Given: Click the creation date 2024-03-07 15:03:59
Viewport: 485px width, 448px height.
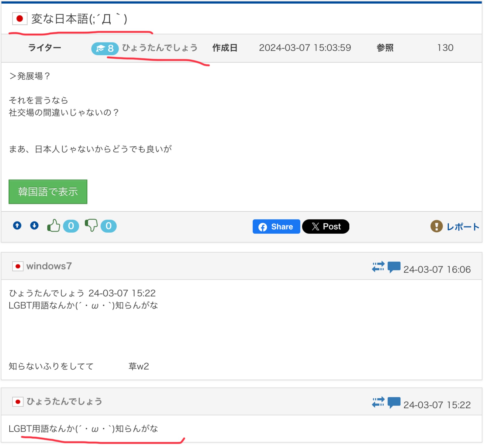Looking at the screenshot, I should click(305, 48).
